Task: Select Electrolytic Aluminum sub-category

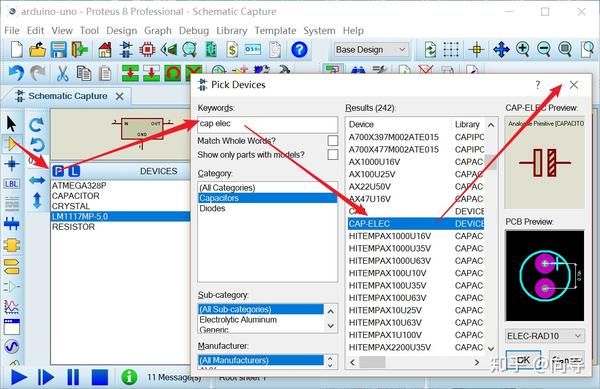Action: tap(261, 320)
